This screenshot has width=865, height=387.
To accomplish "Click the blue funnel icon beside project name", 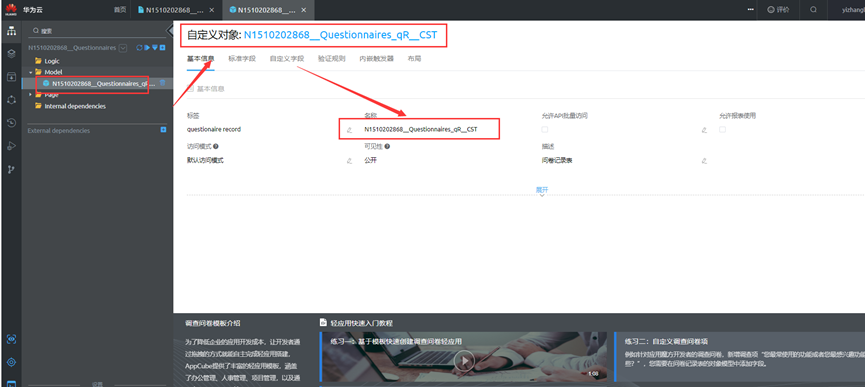I will pos(155,48).
